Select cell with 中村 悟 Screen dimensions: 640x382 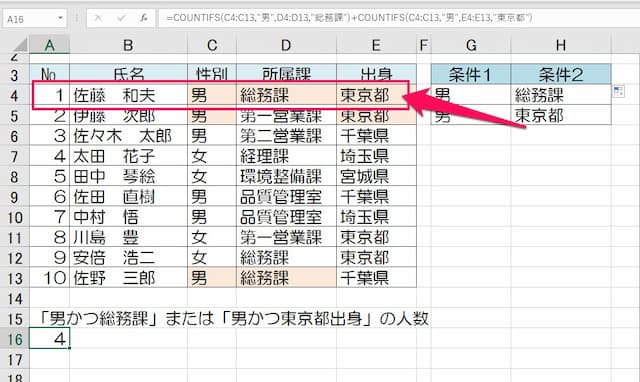tap(128, 217)
